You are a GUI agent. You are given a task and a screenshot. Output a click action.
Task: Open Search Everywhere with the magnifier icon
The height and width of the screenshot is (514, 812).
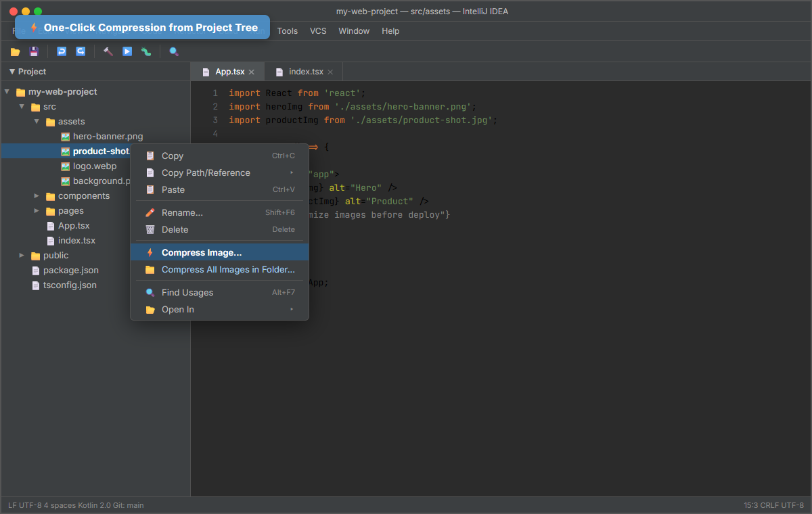click(172, 51)
